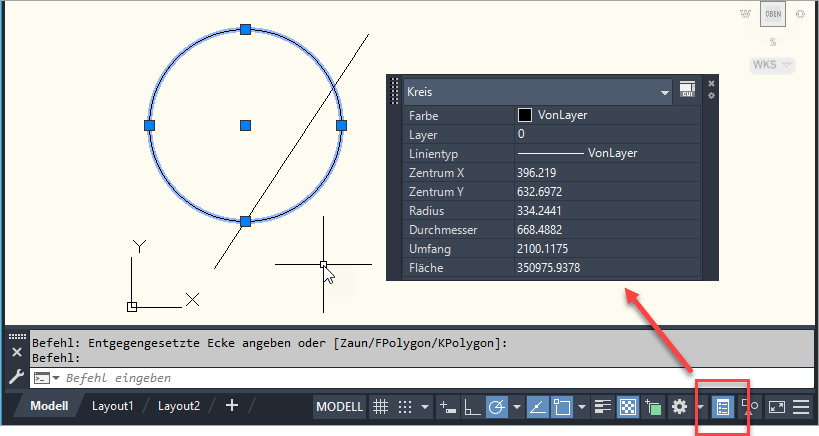Click isolate objects icon in status bar
Image resolution: width=819 pixels, height=436 pixels.
(x=750, y=406)
